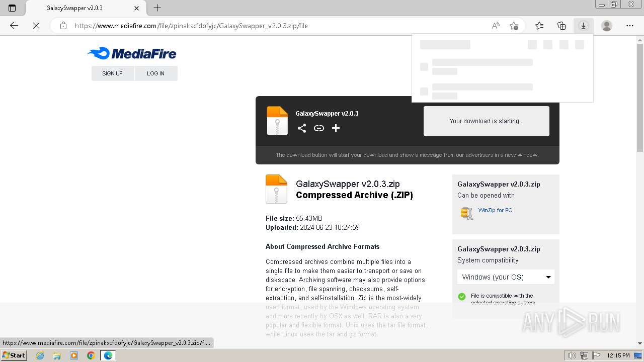The height and width of the screenshot is (362, 644).
Task: Open File Explorer folder in taskbar
Action: [57, 355]
